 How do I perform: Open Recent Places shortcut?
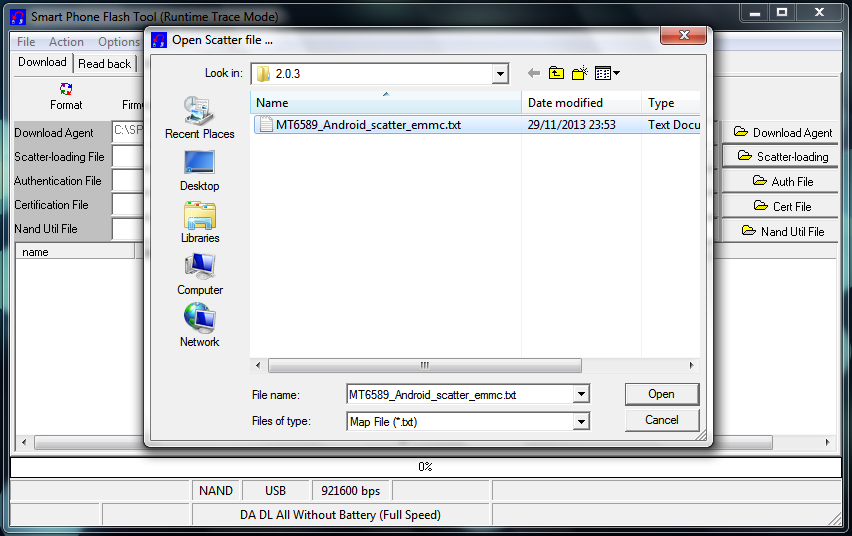click(x=199, y=117)
